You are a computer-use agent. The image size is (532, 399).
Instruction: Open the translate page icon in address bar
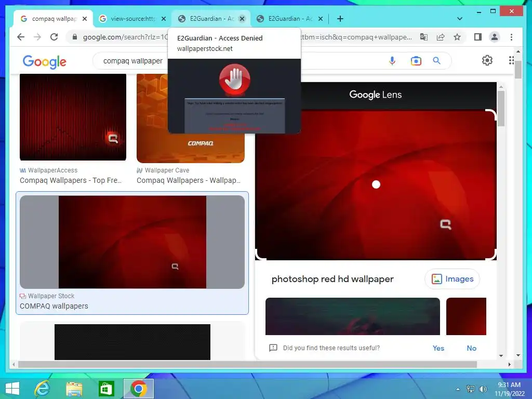424,37
